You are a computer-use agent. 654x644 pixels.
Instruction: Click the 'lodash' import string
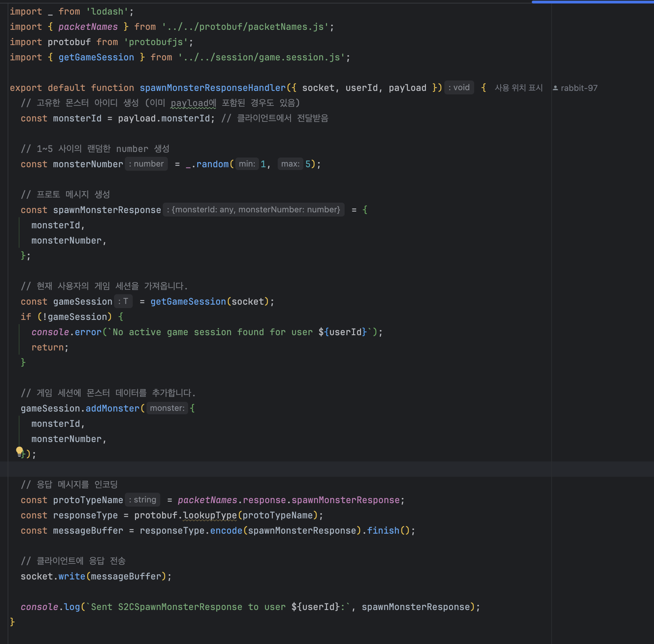pyautogui.click(x=107, y=12)
